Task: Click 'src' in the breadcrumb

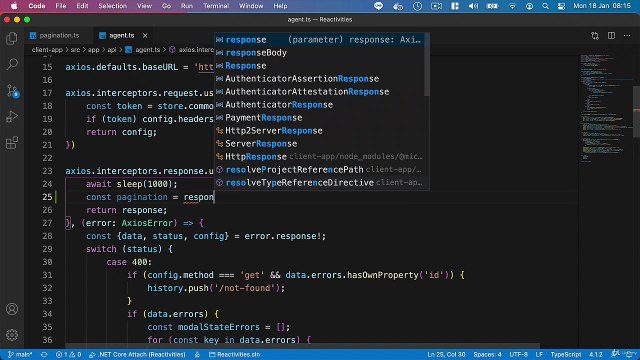Action: tap(76, 50)
